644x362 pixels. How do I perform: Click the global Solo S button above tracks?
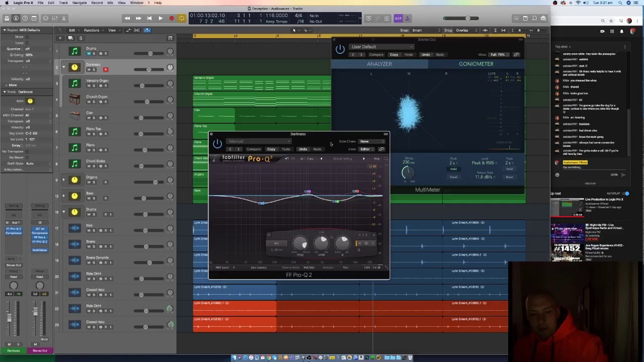[80, 38]
